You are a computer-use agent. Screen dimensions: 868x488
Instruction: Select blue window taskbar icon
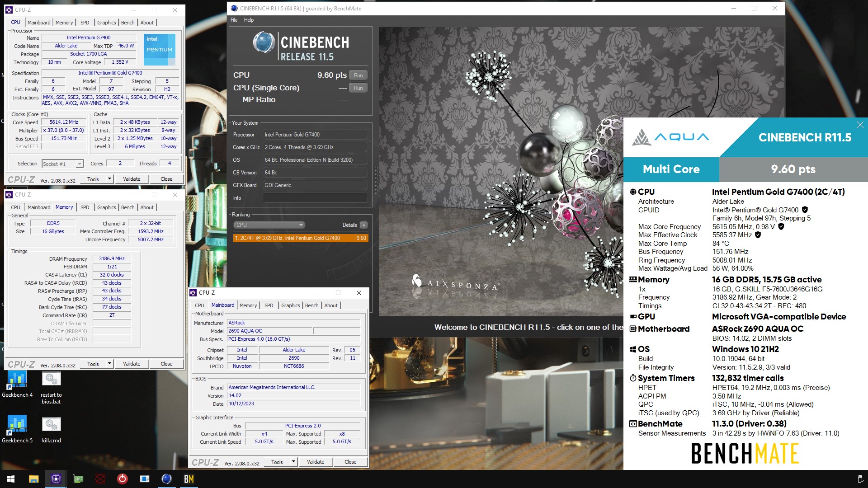click(x=145, y=479)
